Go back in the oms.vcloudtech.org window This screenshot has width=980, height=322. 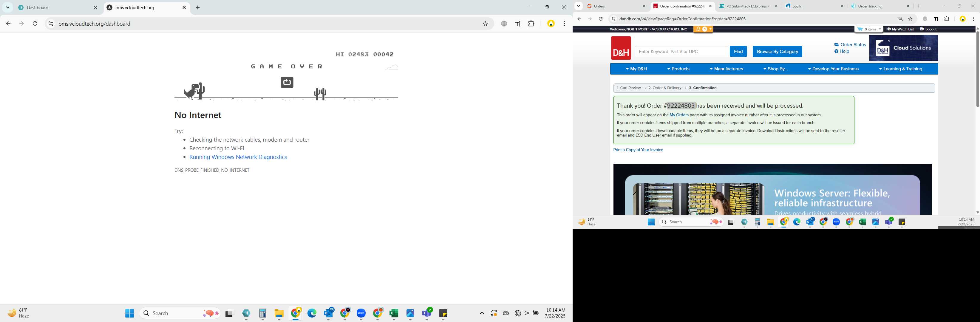[8, 24]
